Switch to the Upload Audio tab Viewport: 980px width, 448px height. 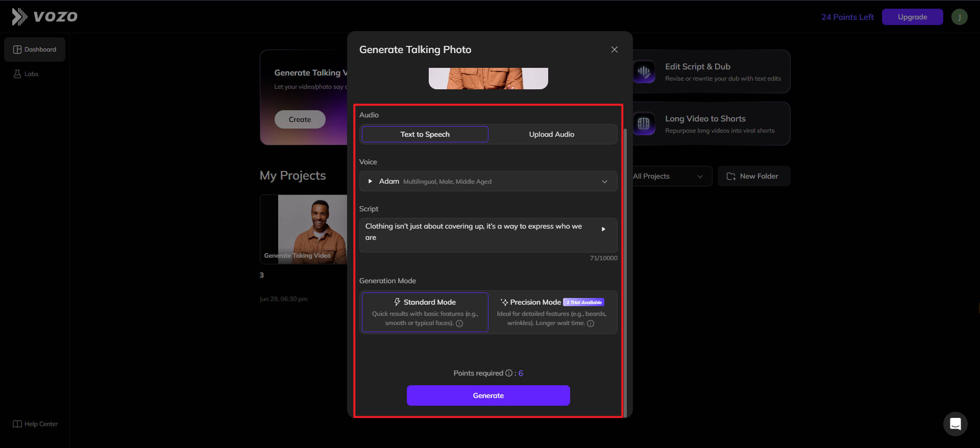pyautogui.click(x=552, y=134)
